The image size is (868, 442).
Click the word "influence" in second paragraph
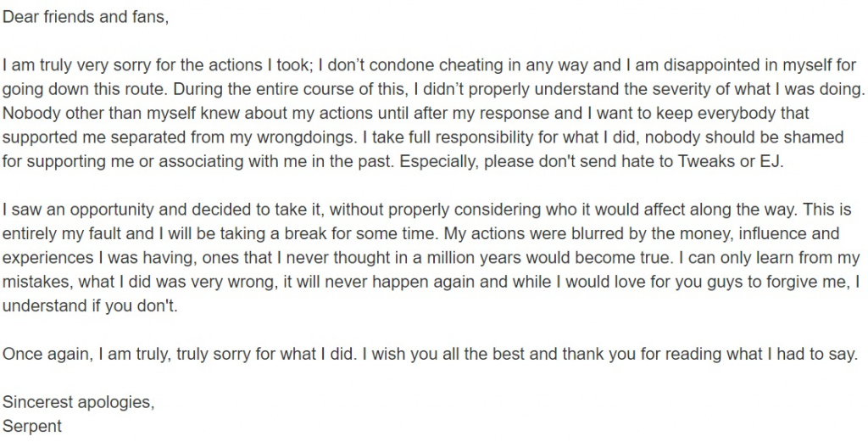773,234
